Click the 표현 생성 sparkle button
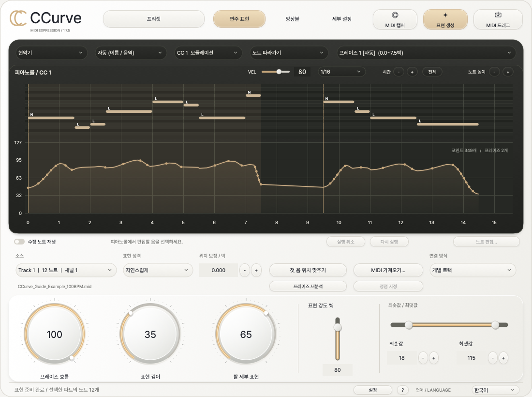 click(445, 19)
